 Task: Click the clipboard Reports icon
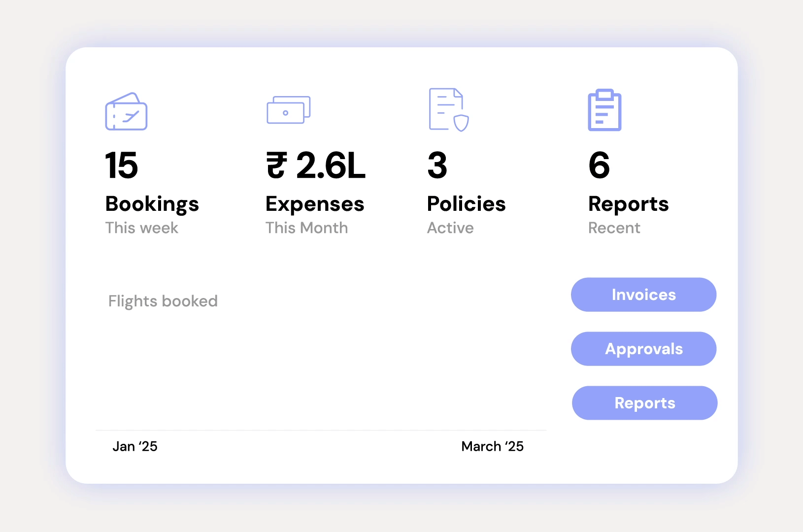604,110
